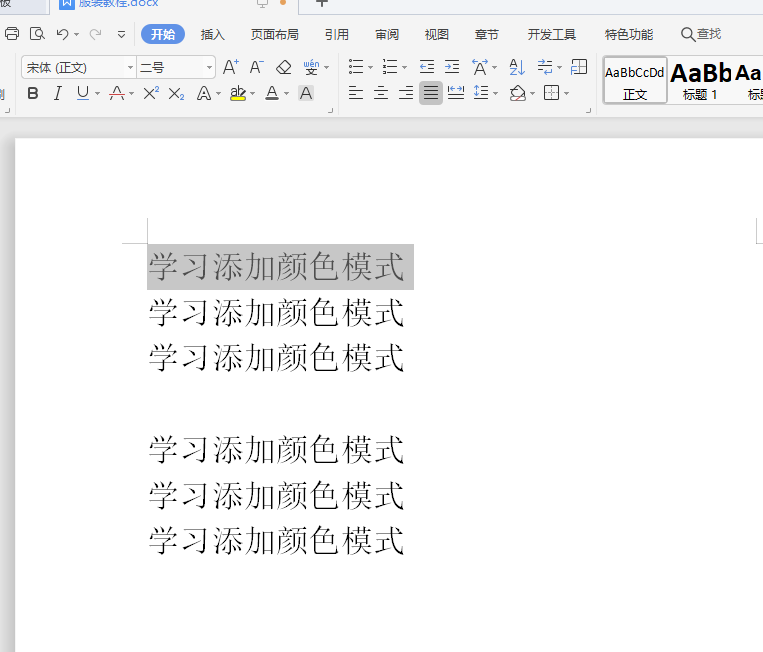The height and width of the screenshot is (652, 763).
Task: Center align text
Action: tap(381, 92)
